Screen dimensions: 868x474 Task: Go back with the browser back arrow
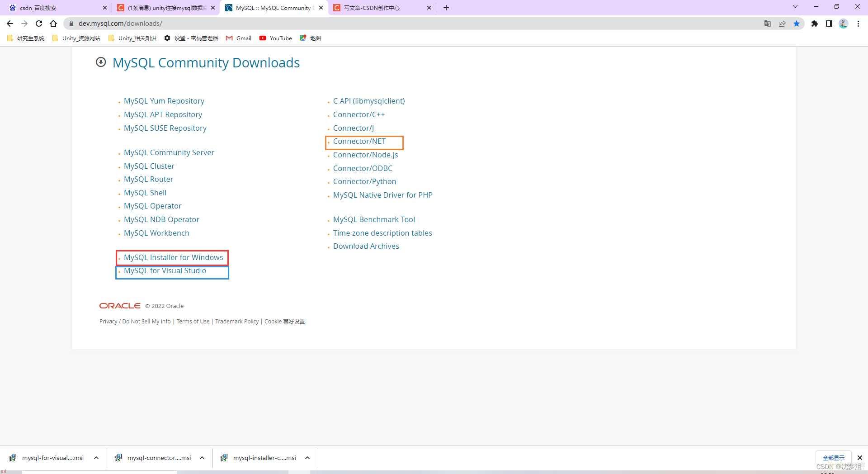(x=10, y=24)
